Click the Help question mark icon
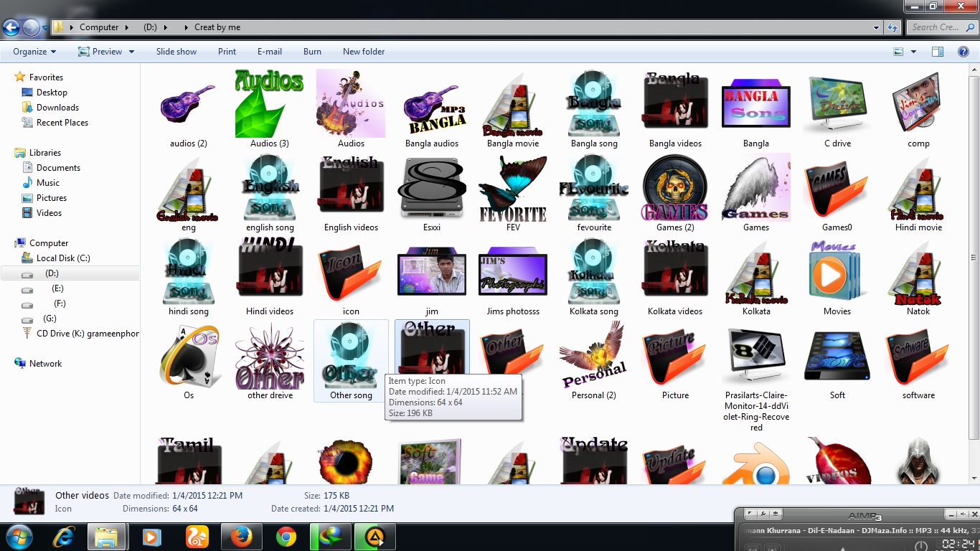The width and height of the screenshot is (980, 551). (x=963, y=52)
